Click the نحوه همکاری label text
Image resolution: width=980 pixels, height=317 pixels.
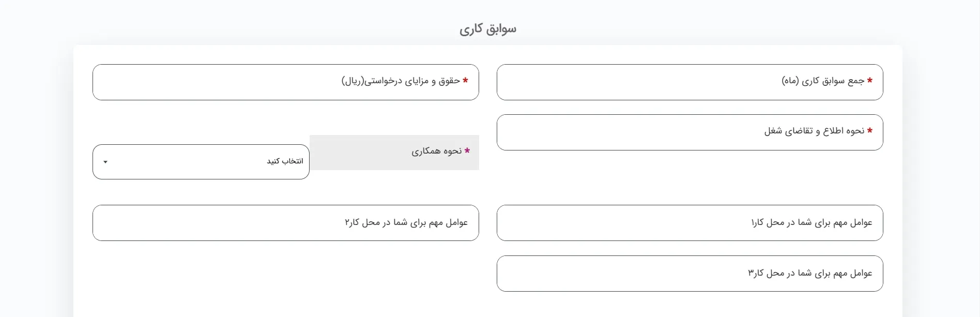pos(437,151)
